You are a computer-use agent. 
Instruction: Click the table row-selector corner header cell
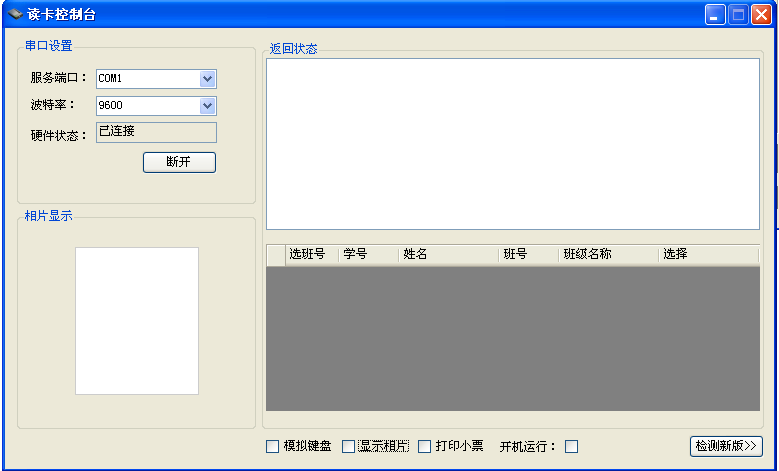276,255
